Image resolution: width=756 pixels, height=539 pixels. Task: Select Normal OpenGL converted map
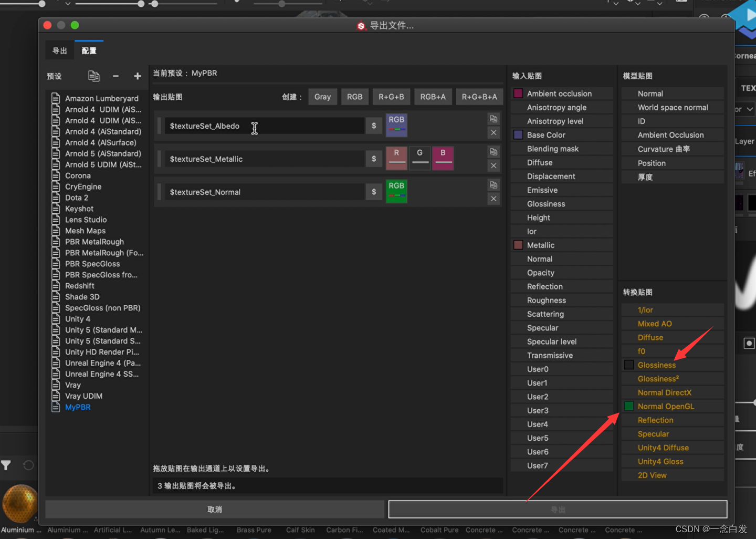(x=673, y=407)
